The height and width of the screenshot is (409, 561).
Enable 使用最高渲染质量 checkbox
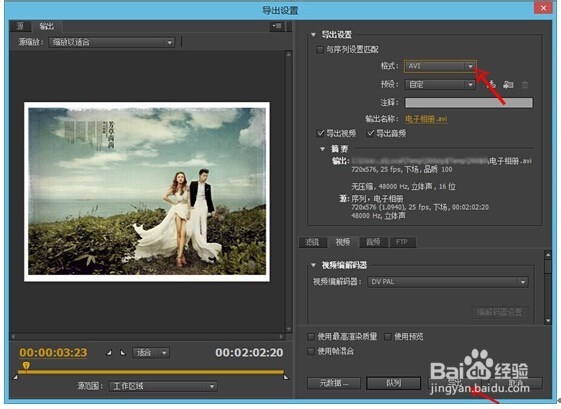coord(311,337)
